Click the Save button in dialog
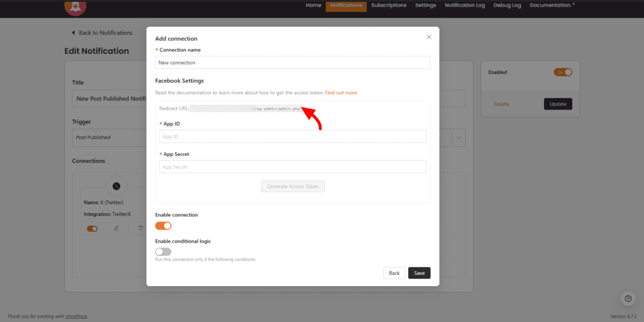This screenshot has height=322, width=644. 419,273
